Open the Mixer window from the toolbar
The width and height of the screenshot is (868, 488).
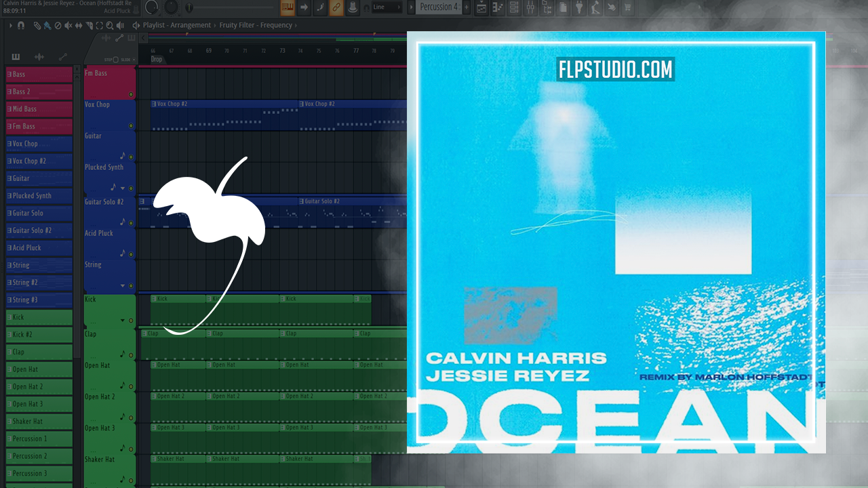click(x=530, y=8)
